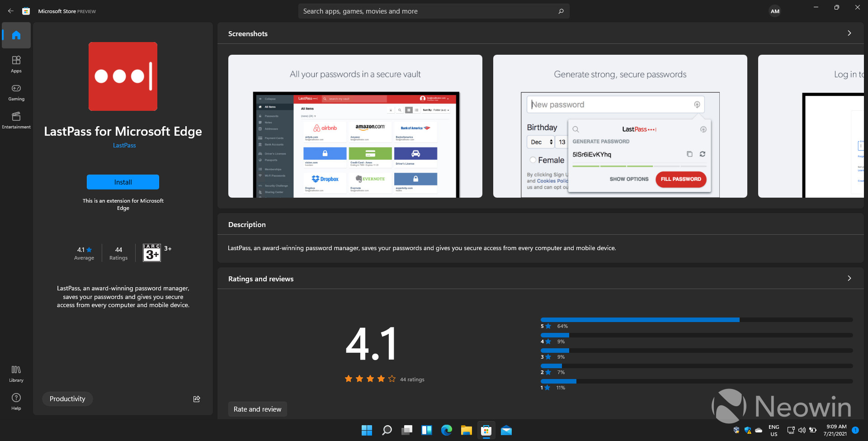
Task: Expand the Screenshots section
Action: point(849,33)
